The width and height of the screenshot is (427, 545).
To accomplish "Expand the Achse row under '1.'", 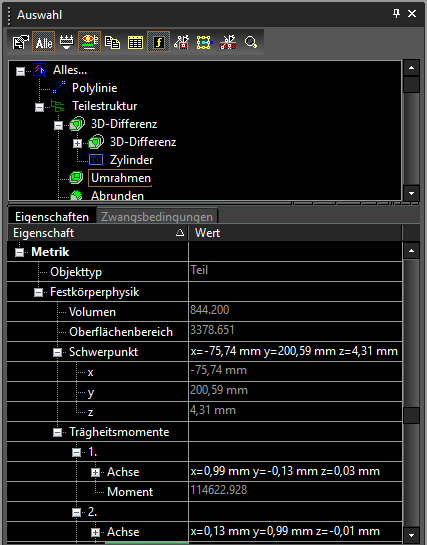I will tap(96, 473).
